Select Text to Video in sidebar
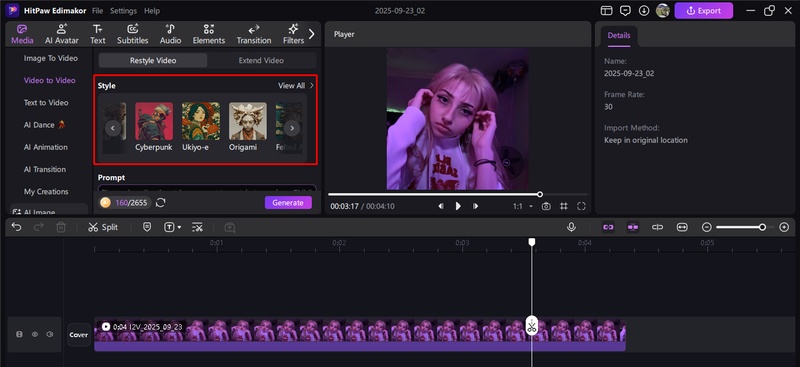 [46, 103]
